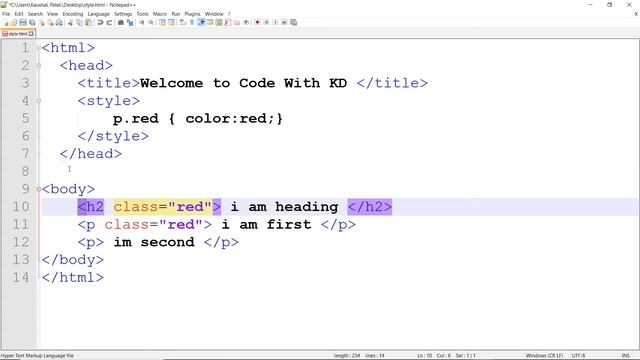Open the Language menu
640x360 pixels.
point(98,14)
